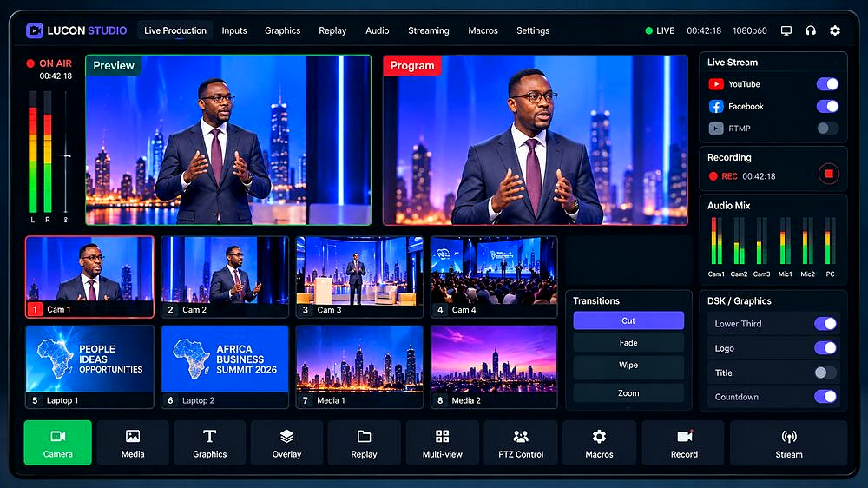The height and width of the screenshot is (488, 868).
Task: Click the Mic1 audio level meter
Action: 785,241
